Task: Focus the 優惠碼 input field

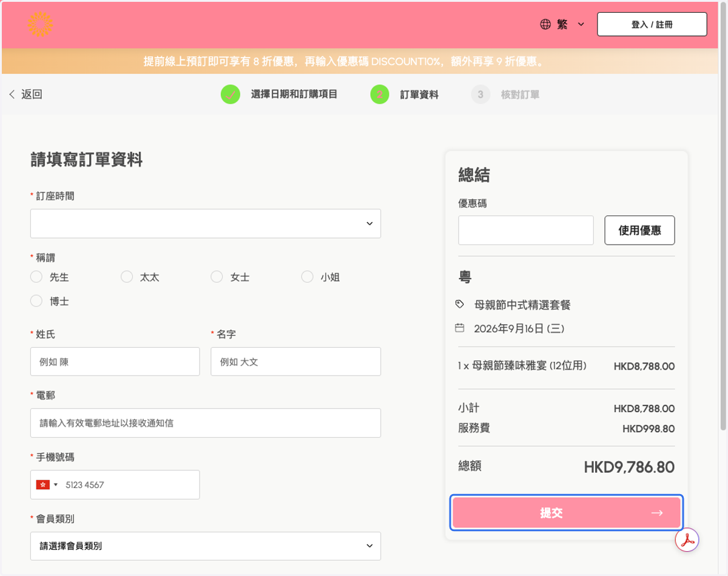Action: pyautogui.click(x=526, y=230)
